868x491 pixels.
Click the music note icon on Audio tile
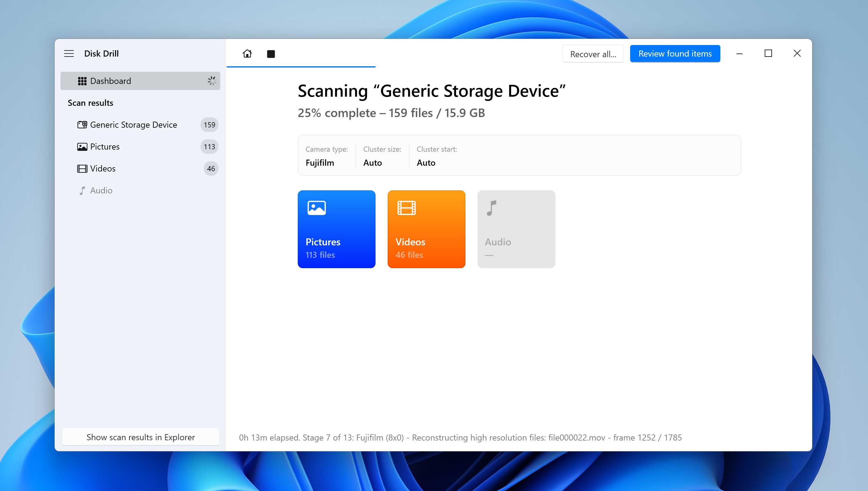pyautogui.click(x=492, y=208)
